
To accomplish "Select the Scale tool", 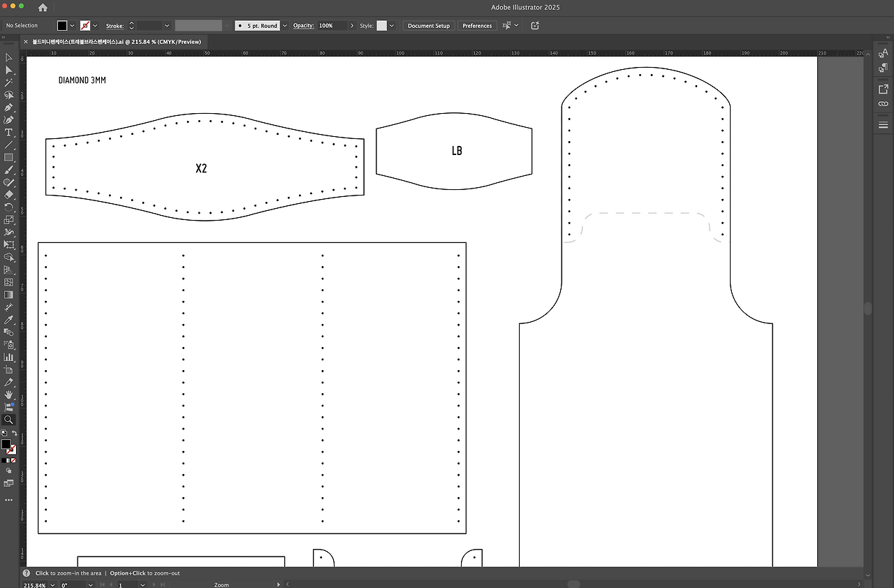I will coord(9,220).
